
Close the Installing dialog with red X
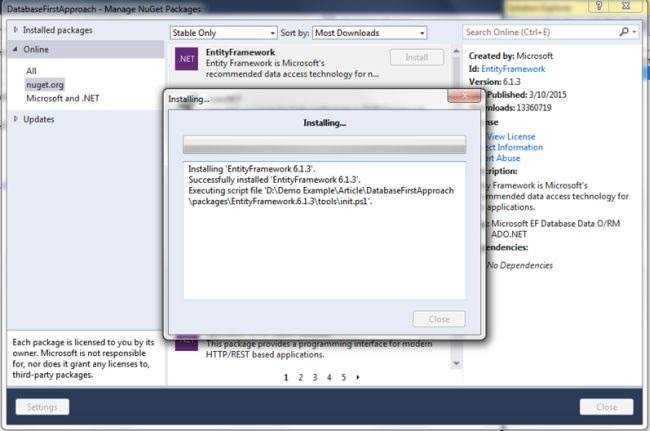pos(464,96)
